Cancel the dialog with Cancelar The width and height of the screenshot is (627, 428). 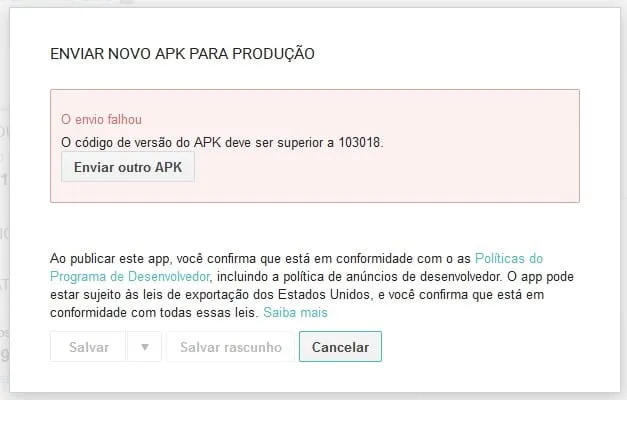click(340, 347)
